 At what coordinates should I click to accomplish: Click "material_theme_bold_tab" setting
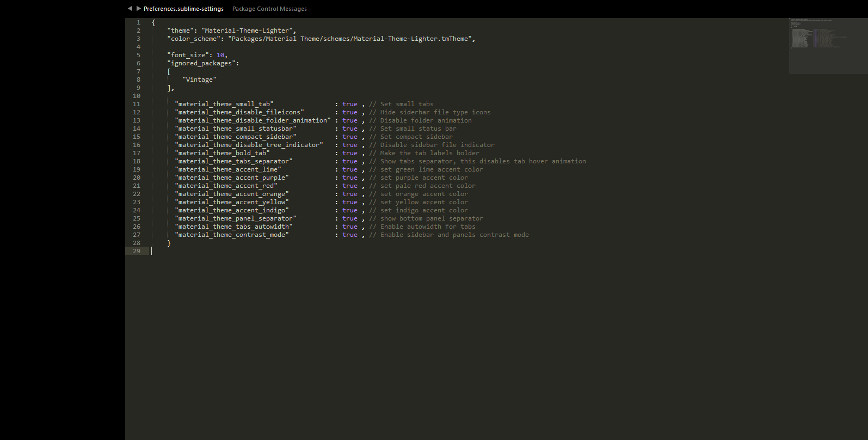pyautogui.click(x=222, y=153)
